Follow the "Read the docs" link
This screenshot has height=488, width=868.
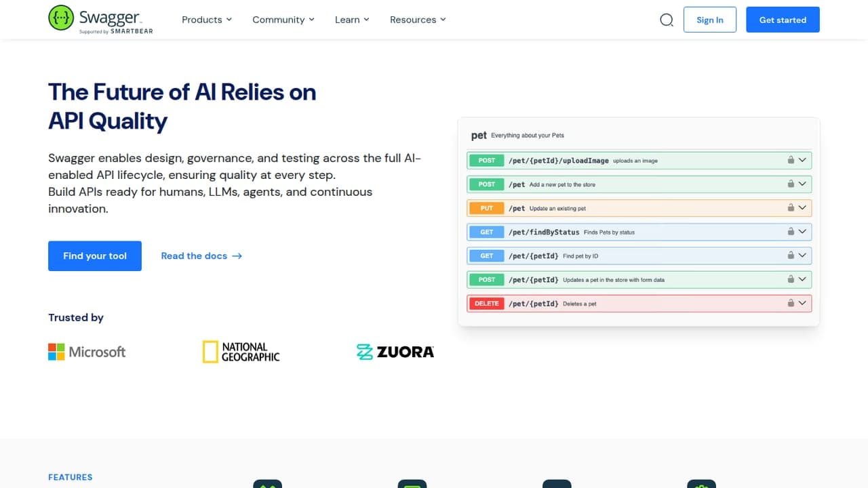[x=201, y=256]
